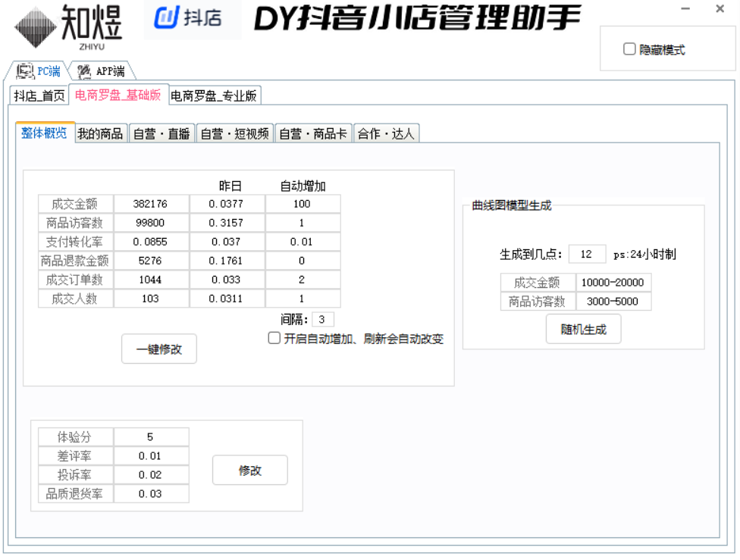Image resolution: width=740 pixels, height=560 pixels.
Task: Click 昨日 cell 0.0377 for 成交金额
Action: point(227,204)
